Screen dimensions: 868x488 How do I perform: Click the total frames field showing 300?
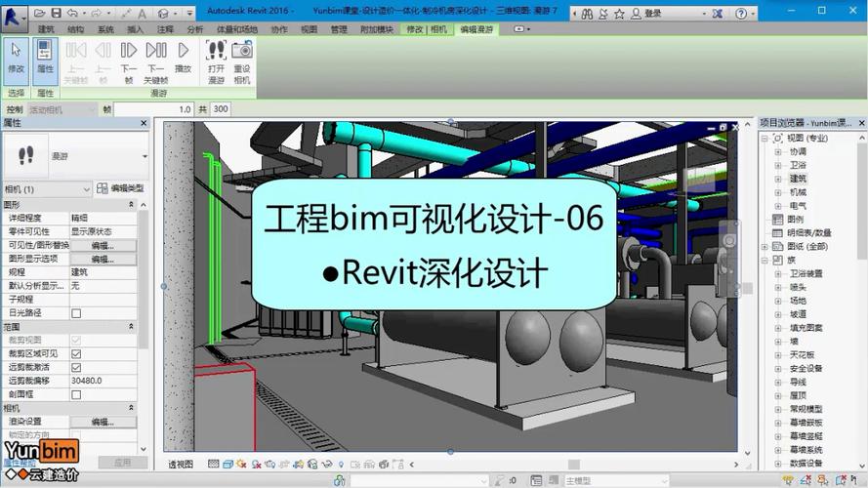(x=221, y=109)
